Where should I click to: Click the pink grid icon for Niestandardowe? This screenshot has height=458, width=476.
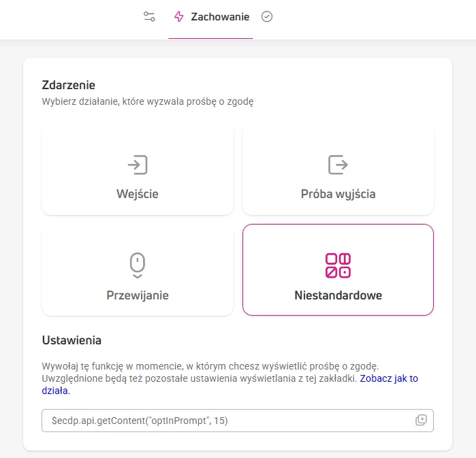(338, 265)
